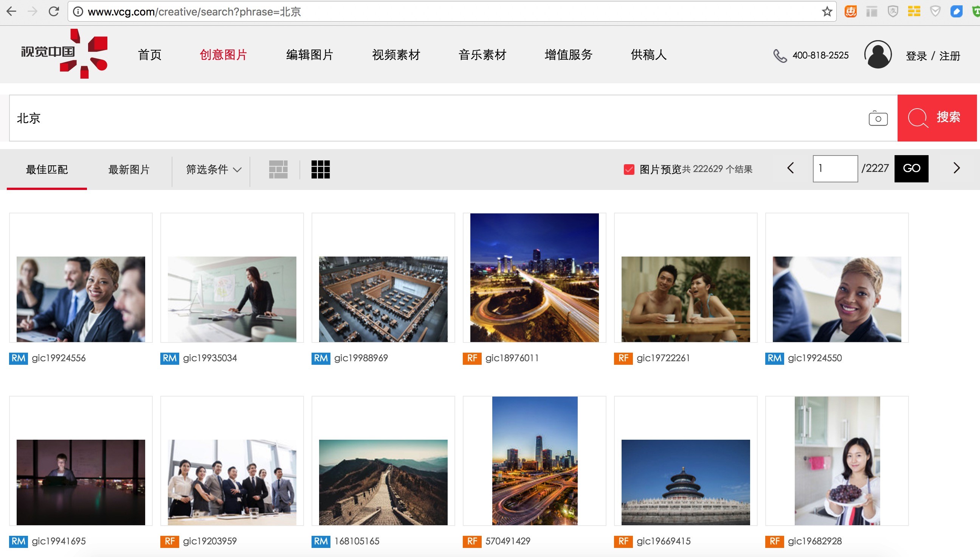Go to next results page arrow
Viewport: 980px width, 557px height.
point(957,168)
